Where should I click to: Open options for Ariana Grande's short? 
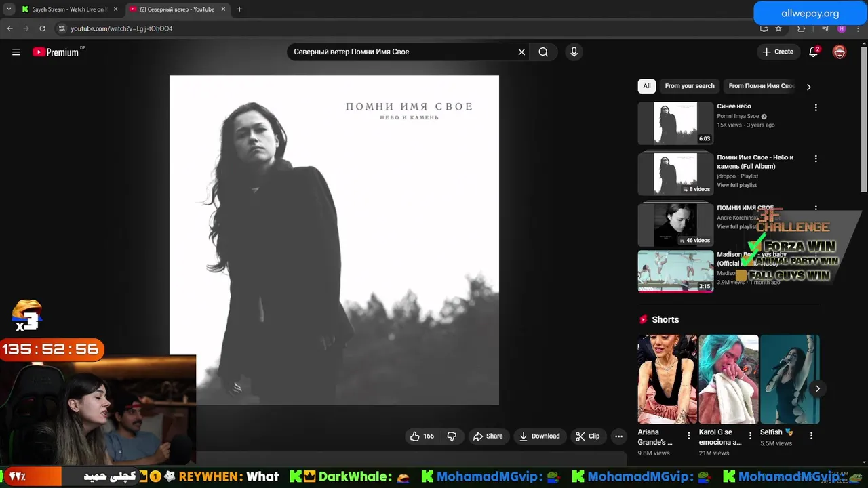pyautogui.click(x=689, y=436)
